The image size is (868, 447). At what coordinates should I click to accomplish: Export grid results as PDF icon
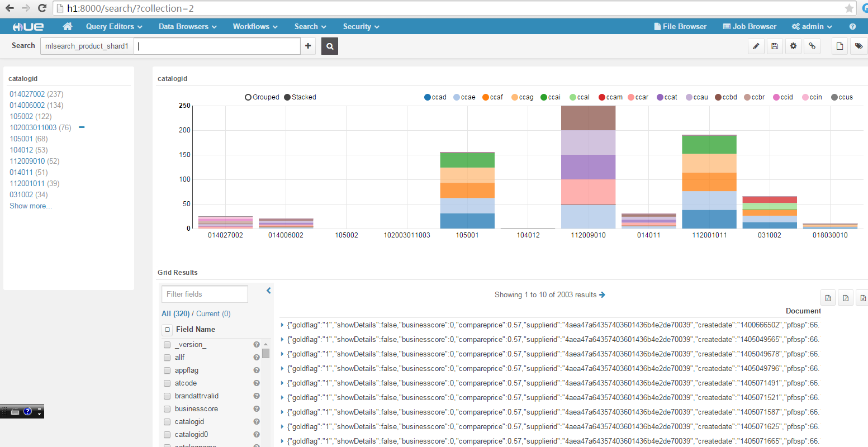point(846,298)
